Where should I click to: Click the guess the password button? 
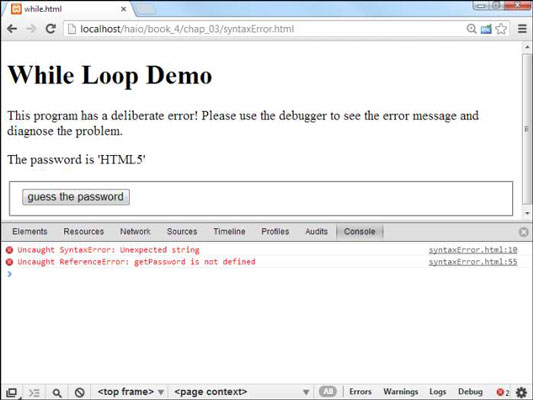[76, 197]
